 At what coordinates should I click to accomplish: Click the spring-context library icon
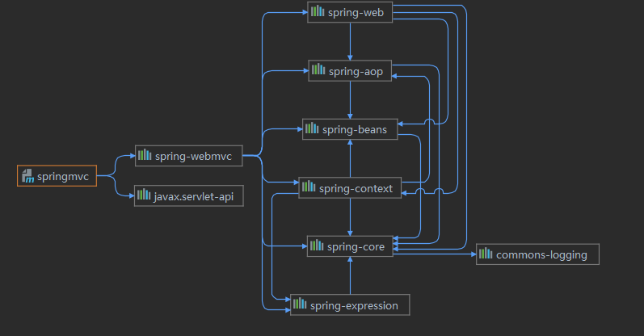pyautogui.click(x=309, y=188)
